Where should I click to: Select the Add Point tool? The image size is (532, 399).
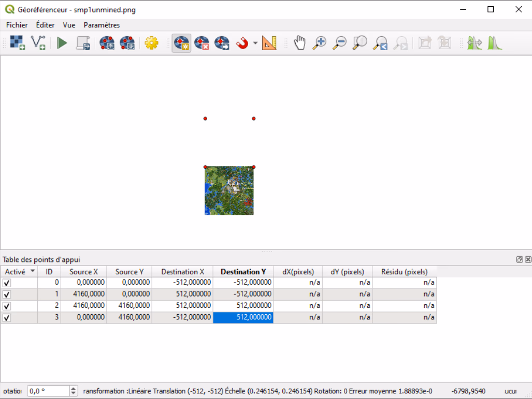pos(181,43)
